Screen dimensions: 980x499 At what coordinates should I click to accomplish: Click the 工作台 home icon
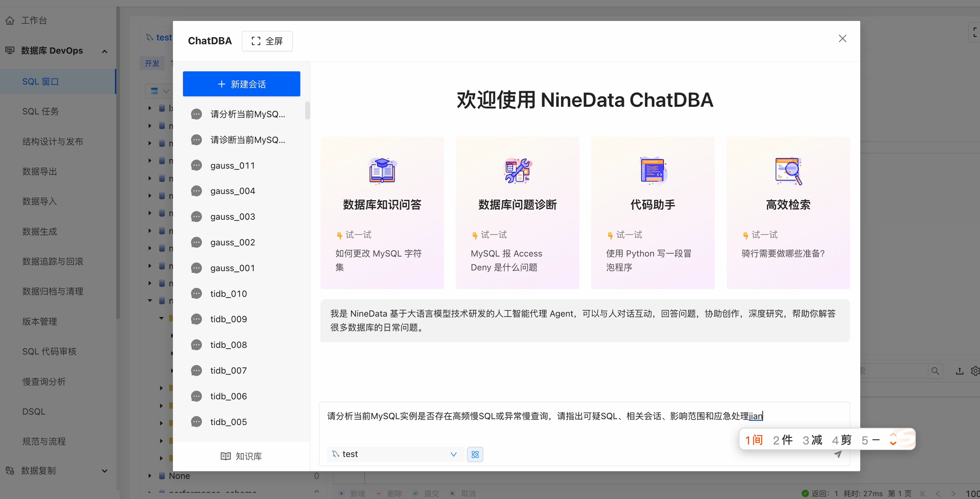10,20
